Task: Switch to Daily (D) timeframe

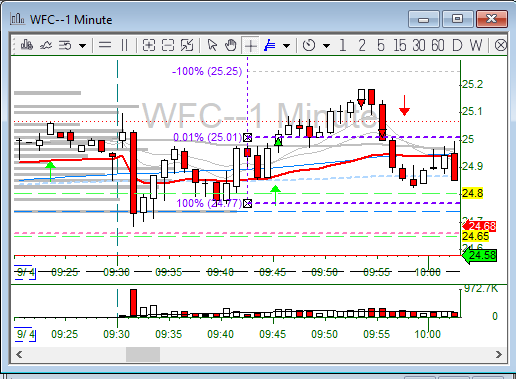Action: [x=457, y=45]
